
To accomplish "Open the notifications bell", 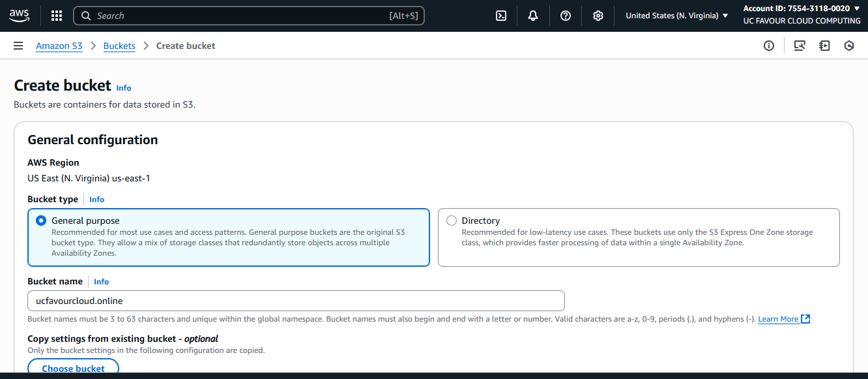I will [533, 16].
